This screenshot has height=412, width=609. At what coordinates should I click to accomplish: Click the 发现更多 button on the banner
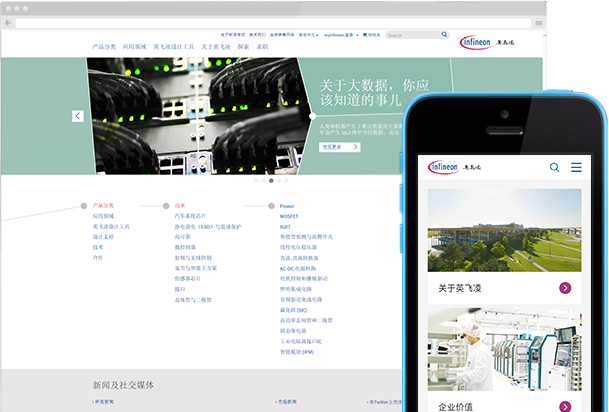coord(339,147)
